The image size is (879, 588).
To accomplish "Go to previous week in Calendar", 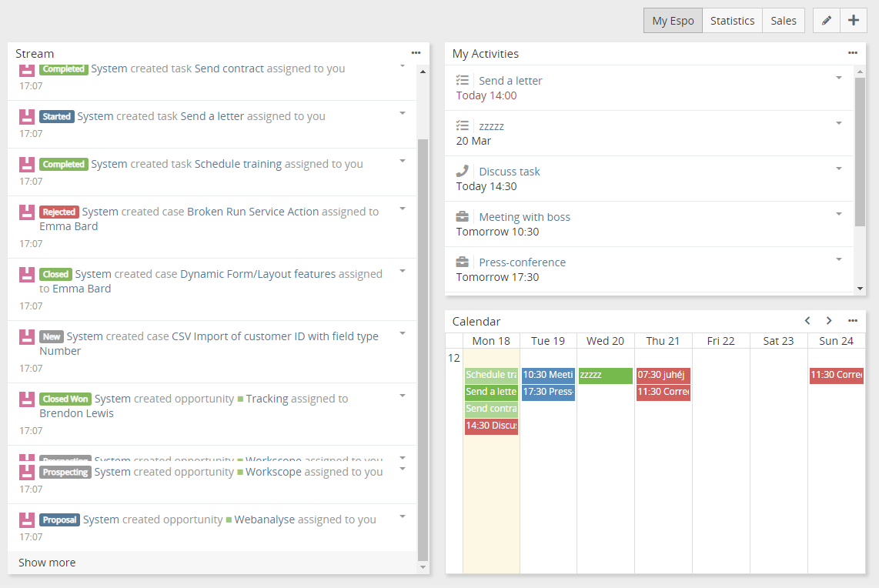I will 807,321.
